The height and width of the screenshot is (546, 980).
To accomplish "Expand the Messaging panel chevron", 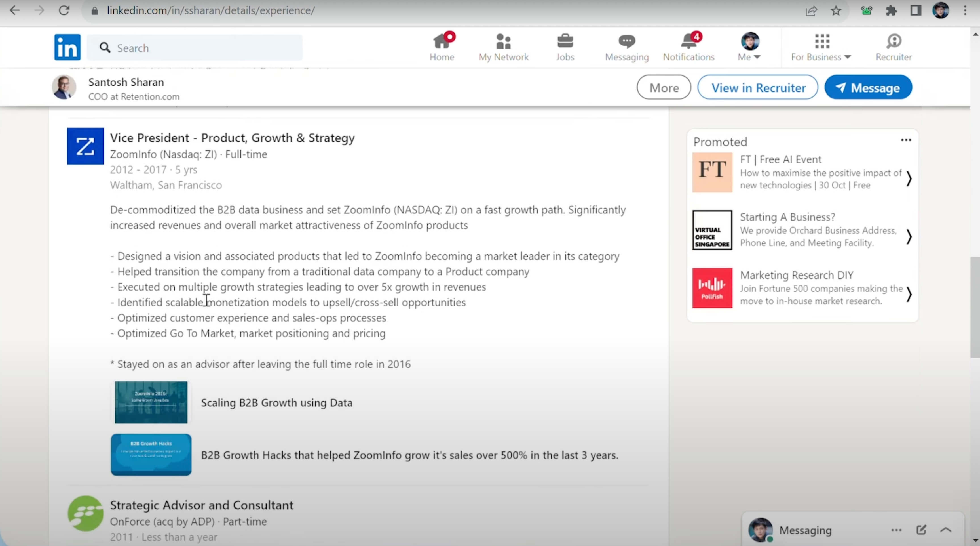I will tap(946, 530).
